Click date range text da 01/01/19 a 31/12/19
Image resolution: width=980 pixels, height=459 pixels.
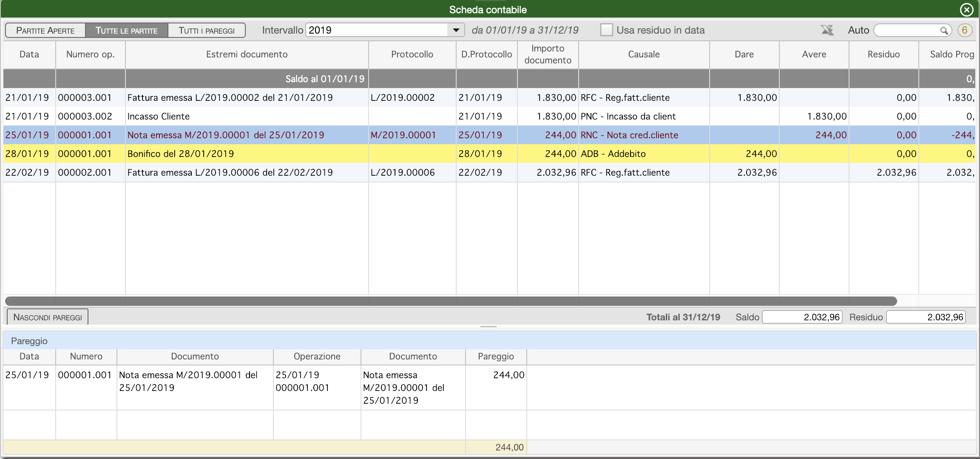[525, 30]
